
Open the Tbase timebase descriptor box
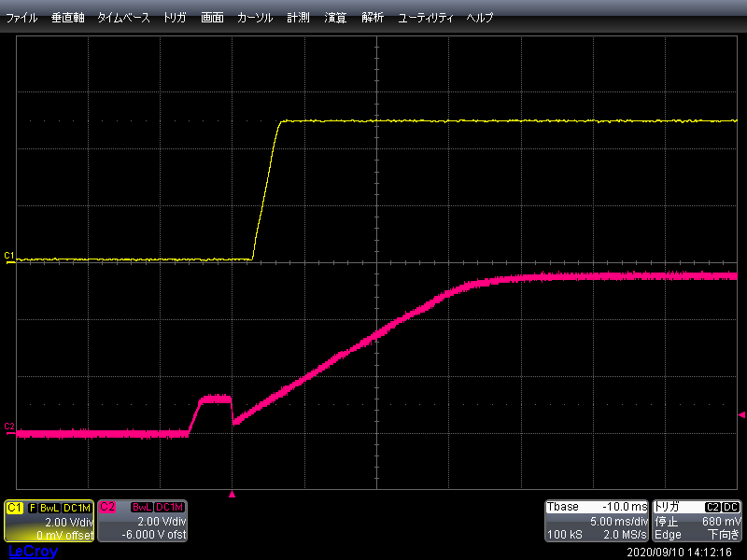(597, 521)
